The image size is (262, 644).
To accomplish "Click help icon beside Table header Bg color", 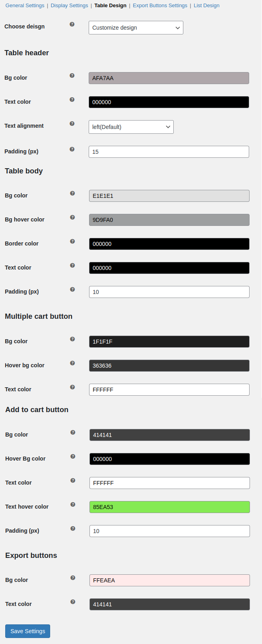I will coord(72,75).
